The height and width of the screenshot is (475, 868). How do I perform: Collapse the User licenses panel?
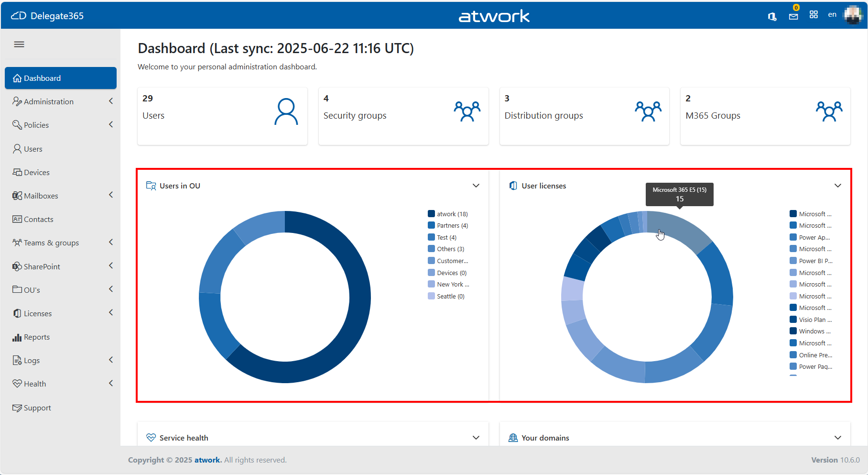[837, 186]
